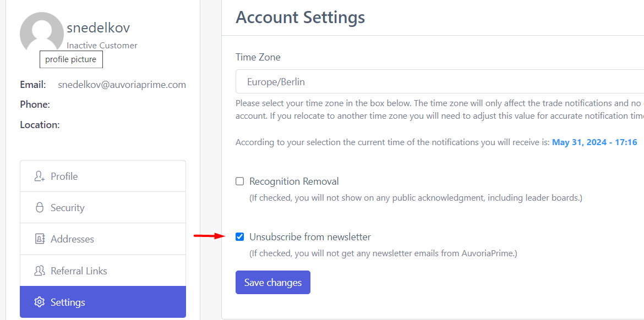
Task: Select the Referral Links menu entry
Action: point(103,271)
